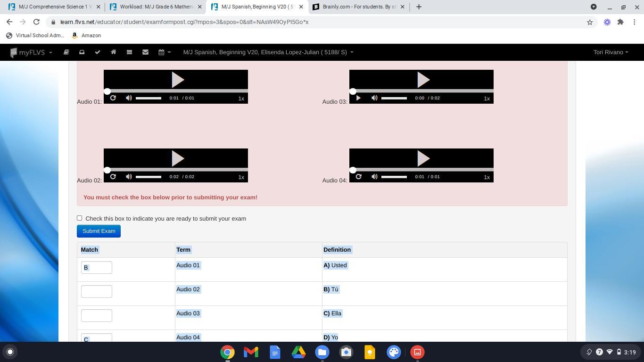This screenshot has width=644, height=362.
Task: Switch to Brainly.com tab
Action: click(358, 7)
